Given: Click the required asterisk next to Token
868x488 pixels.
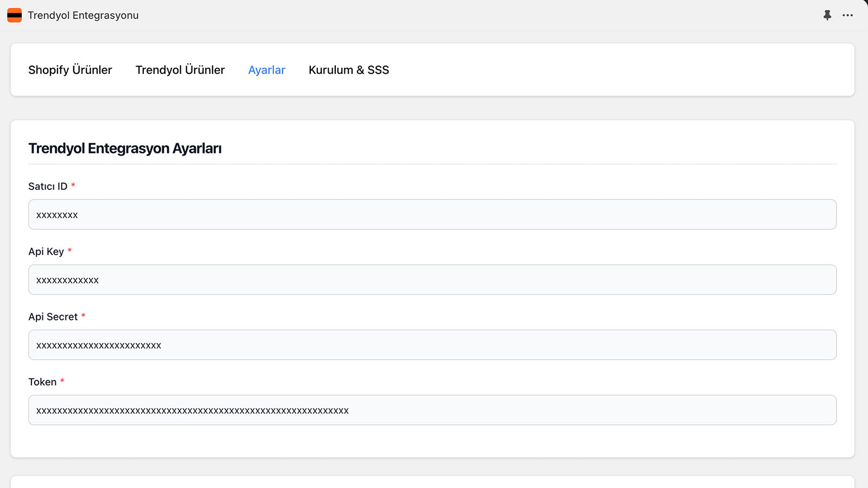Looking at the screenshot, I should point(62,381).
